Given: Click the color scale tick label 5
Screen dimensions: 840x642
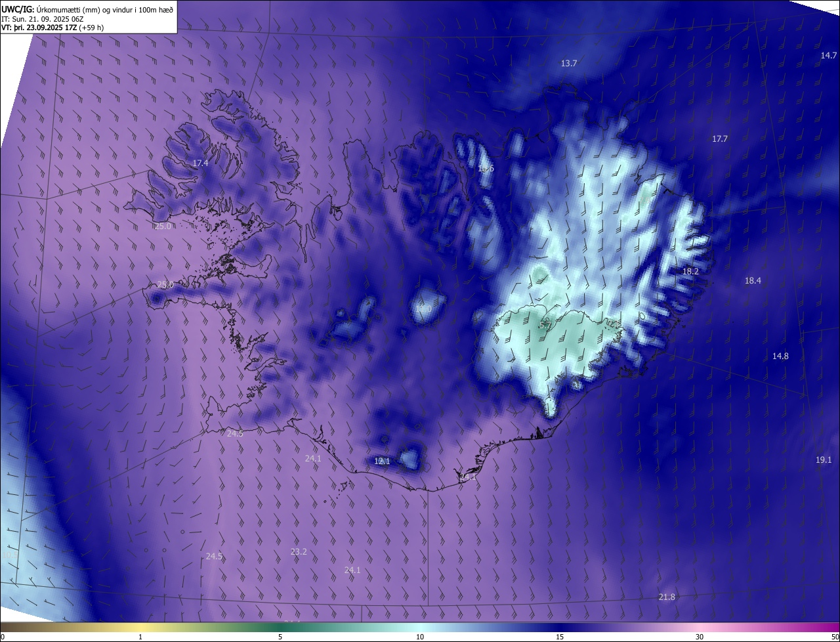Looking at the screenshot, I should point(280,637).
